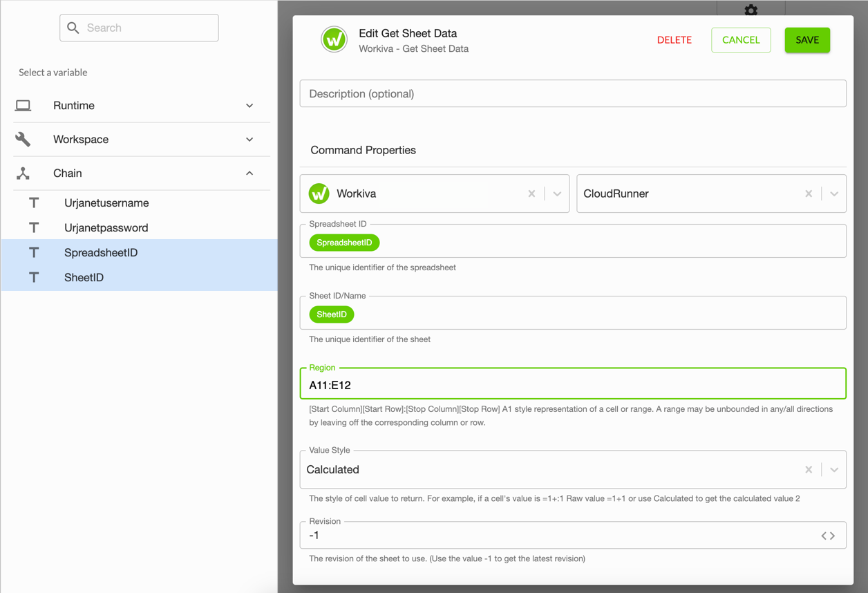
Task: Click the Region field containing A11:E12
Action: coord(573,385)
